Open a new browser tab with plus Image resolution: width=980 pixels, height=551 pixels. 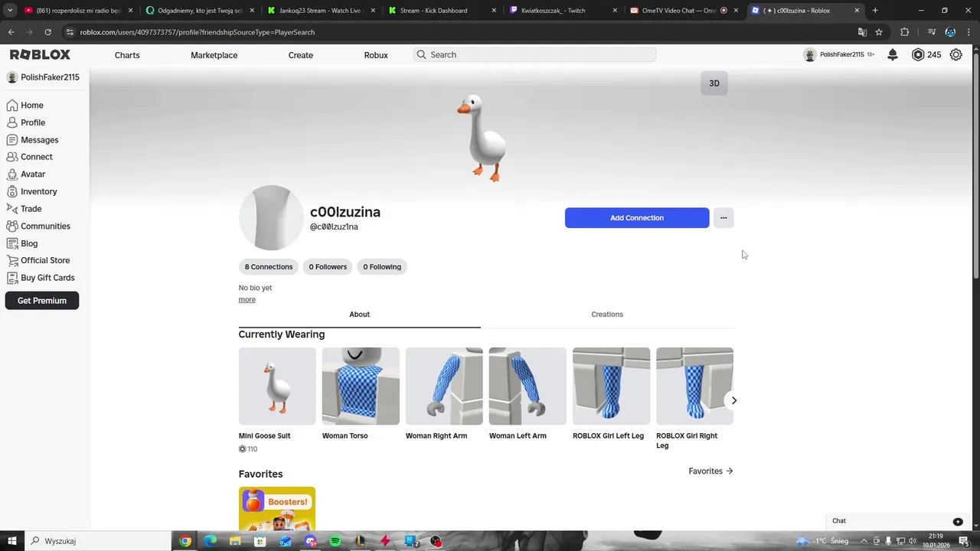point(875,11)
